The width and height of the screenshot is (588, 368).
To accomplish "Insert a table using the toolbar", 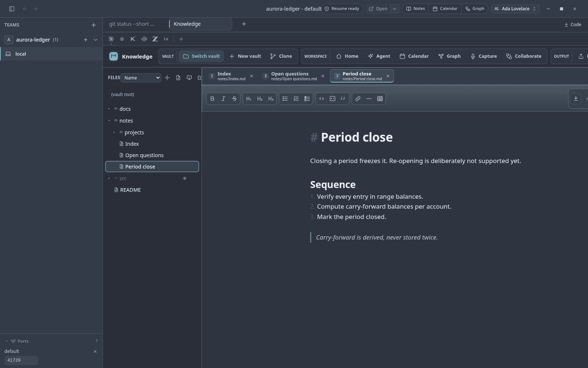I will (380, 99).
